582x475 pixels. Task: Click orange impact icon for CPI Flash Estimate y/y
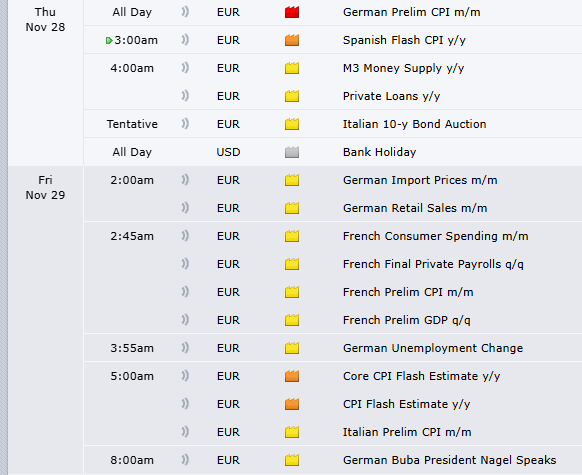[292, 404]
